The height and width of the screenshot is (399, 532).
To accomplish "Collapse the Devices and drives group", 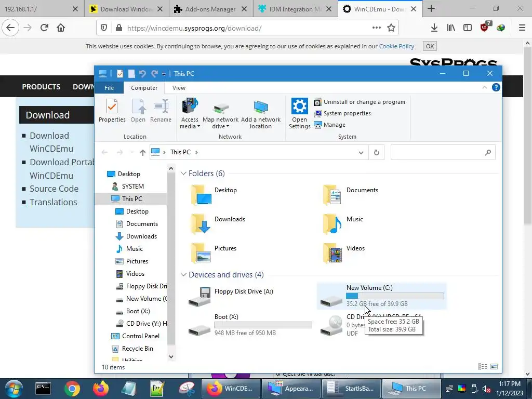I will [x=183, y=274].
